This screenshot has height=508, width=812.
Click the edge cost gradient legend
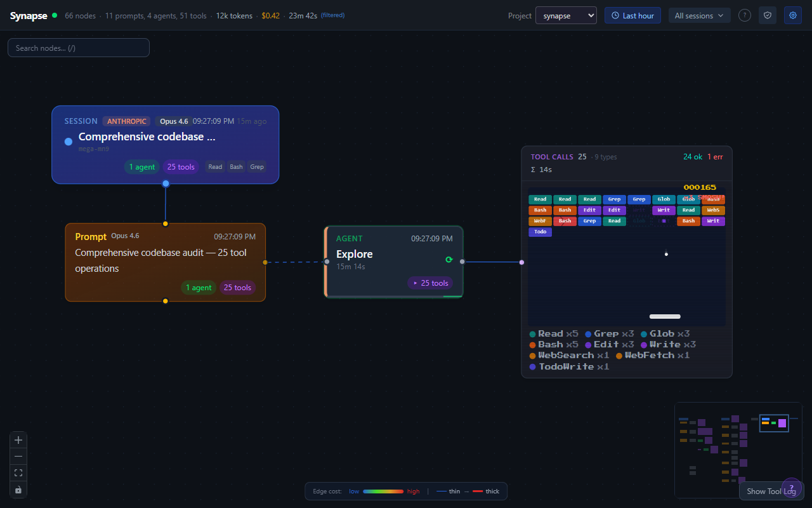(x=383, y=491)
